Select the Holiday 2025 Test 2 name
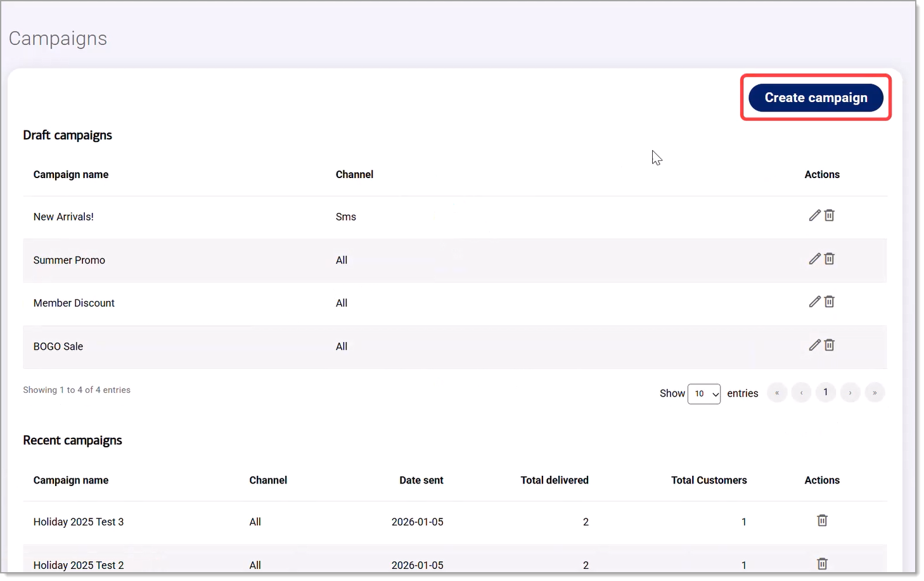The height and width of the screenshot is (581, 924). click(x=79, y=565)
